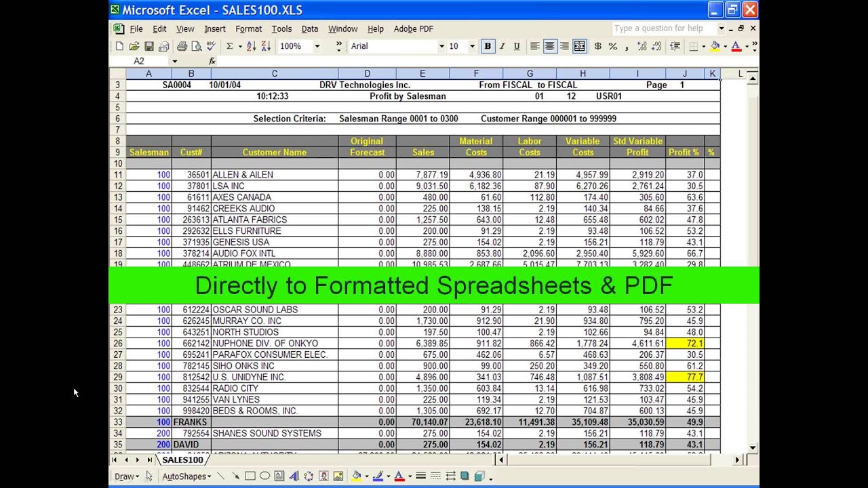Toggle Underline formatting
Screen dimensions: 868x488
[517, 46]
